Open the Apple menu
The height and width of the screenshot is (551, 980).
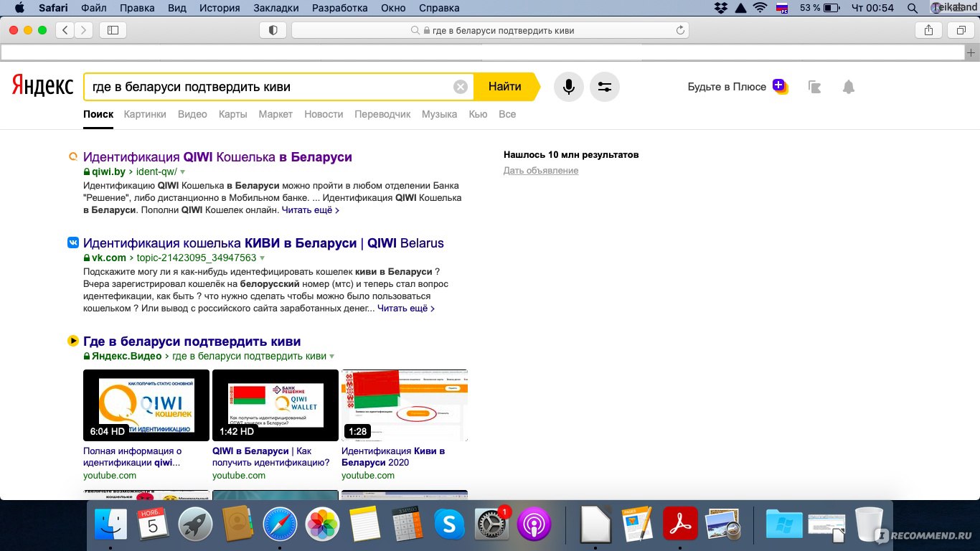pyautogui.click(x=20, y=8)
